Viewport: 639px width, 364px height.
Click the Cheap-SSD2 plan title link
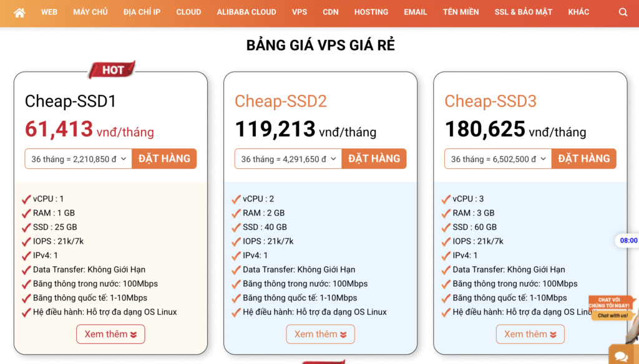[x=281, y=101]
